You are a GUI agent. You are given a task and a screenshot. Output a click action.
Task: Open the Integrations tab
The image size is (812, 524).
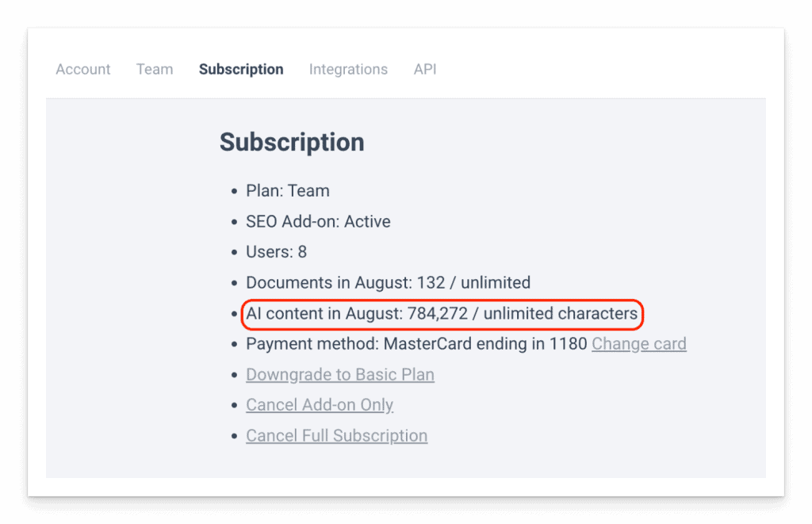tap(348, 69)
